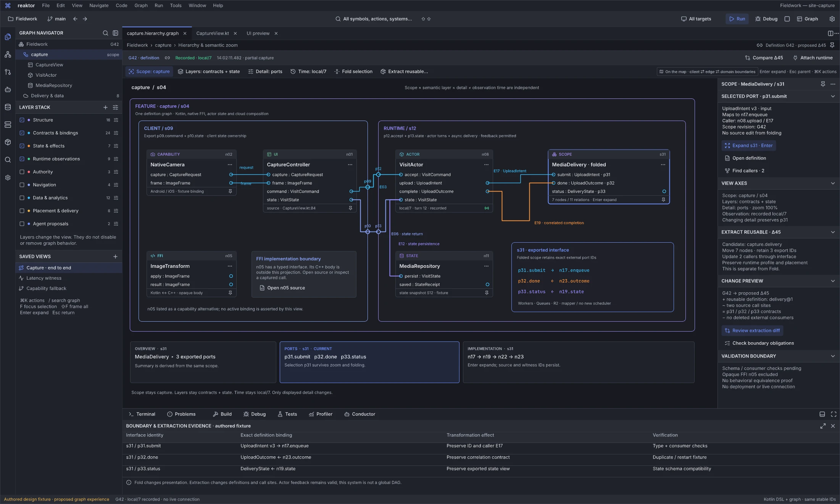Split the editor with the layout icon
The height and width of the screenshot is (504, 840).
tap(830, 34)
